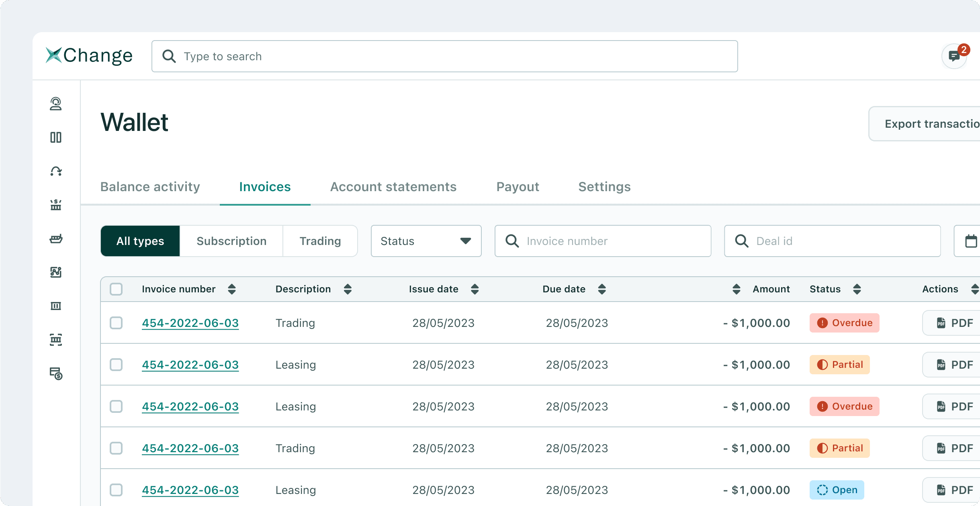Click the sort arrows beside Actions header
Viewport: 980px width, 506px height.
(975, 289)
